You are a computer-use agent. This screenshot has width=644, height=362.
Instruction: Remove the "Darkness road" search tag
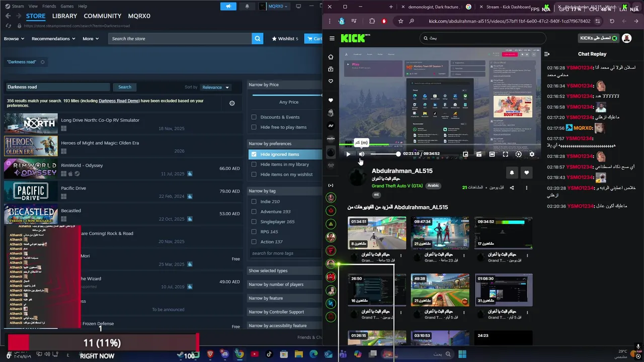(42, 62)
